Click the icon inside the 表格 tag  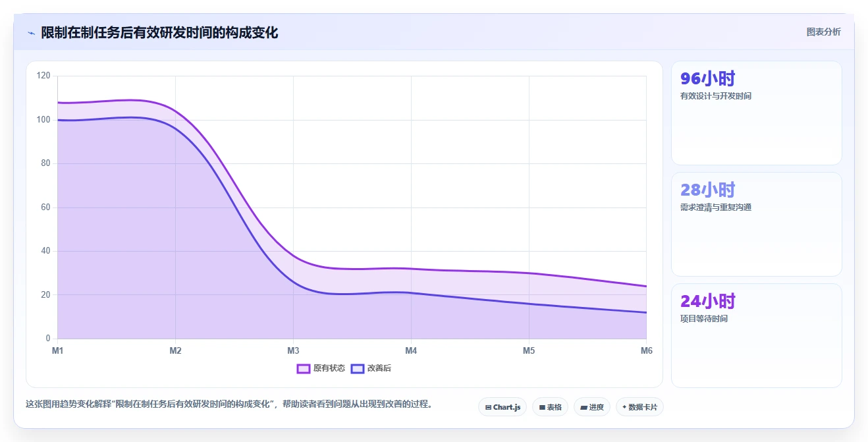point(542,408)
